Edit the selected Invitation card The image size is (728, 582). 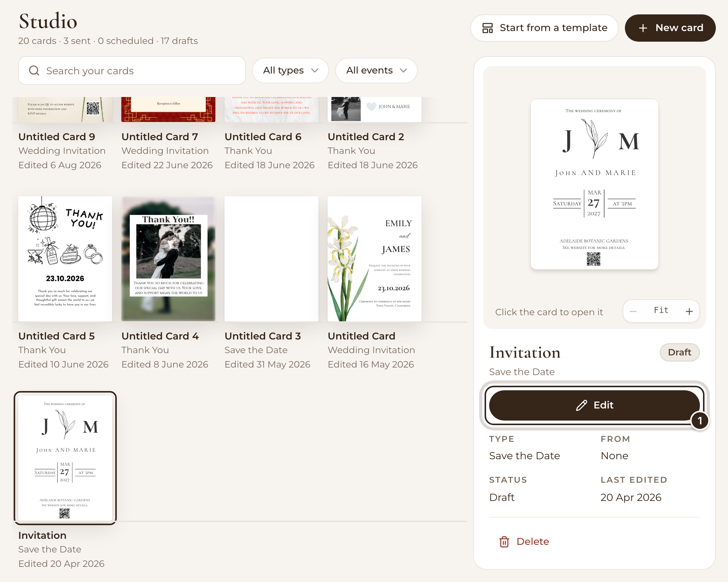(595, 405)
